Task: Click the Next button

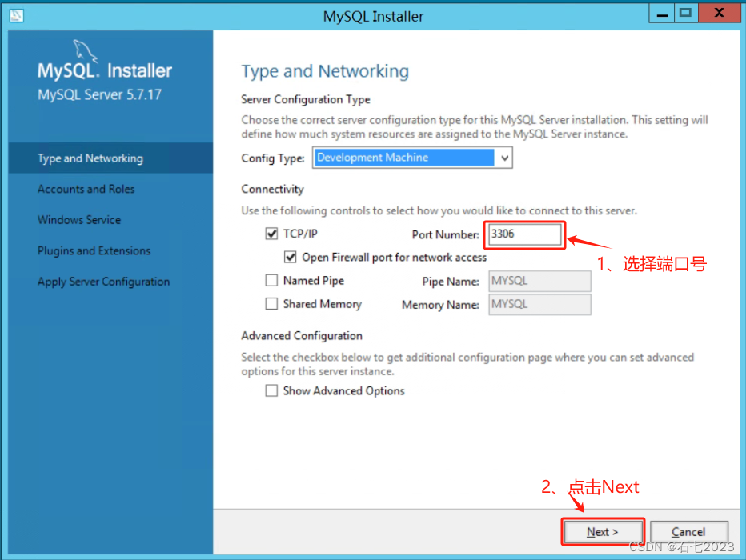Action: pos(603,531)
